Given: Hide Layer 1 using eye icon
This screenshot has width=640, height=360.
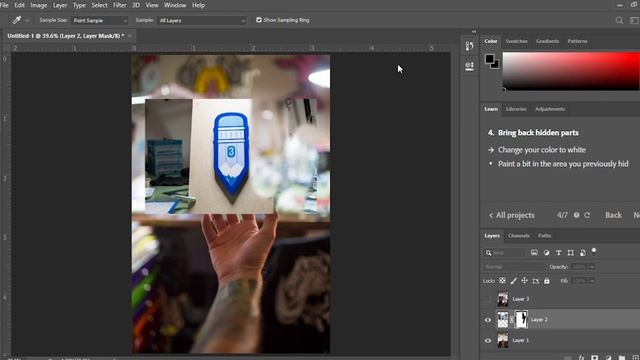Looking at the screenshot, I should tap(488, 340).
